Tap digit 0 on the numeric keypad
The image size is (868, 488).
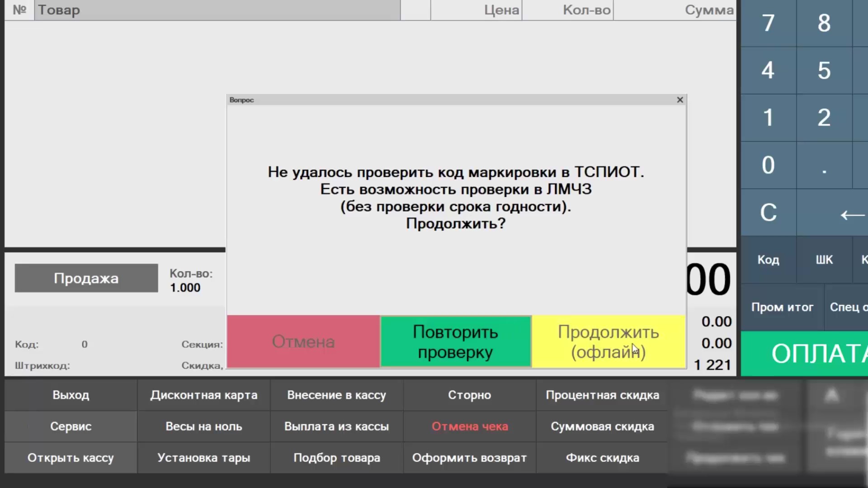pyautogui.click(x=769, y=165)
